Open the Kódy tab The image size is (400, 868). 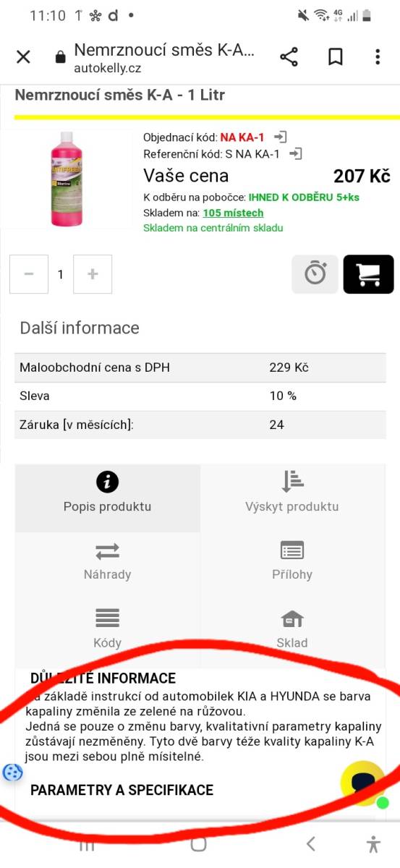[x=108, y=629]
